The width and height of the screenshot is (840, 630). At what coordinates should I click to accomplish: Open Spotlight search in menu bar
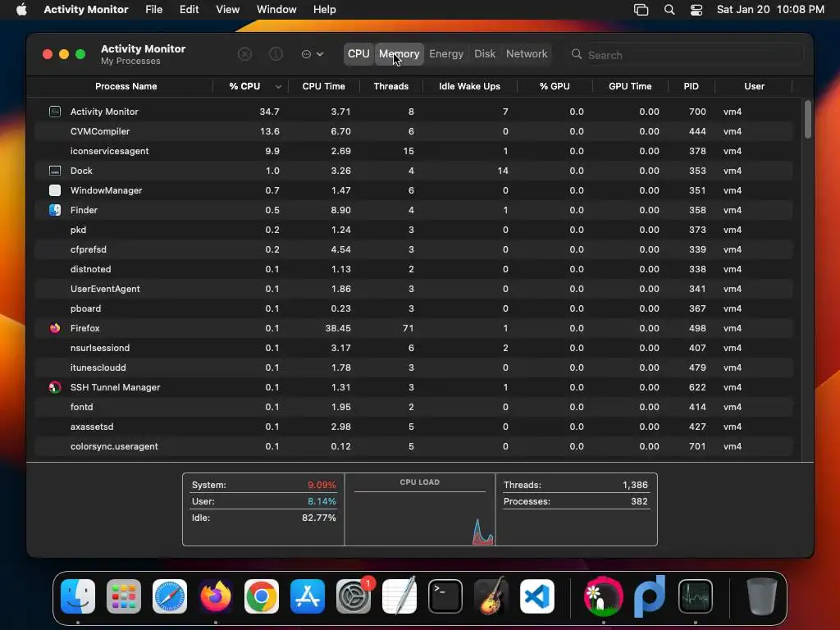click(x=669, y=10)
